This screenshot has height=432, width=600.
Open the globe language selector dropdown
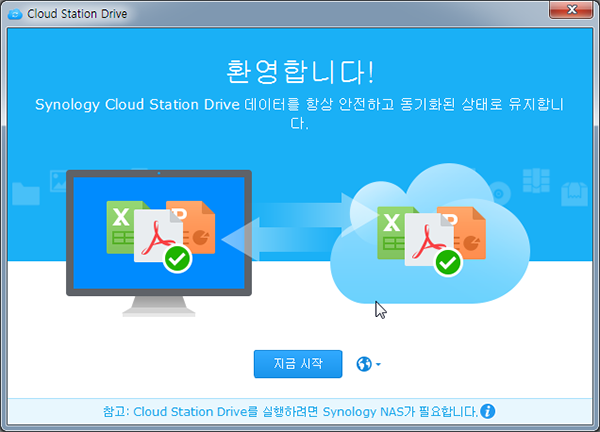[368, 364]
